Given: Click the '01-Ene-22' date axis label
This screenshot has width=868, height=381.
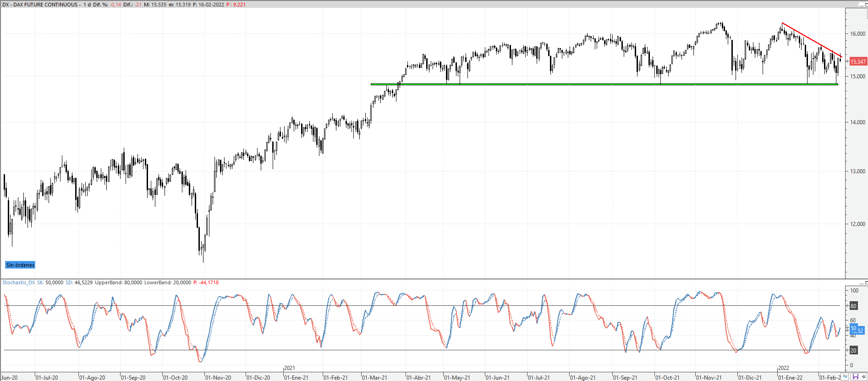Looking at the screenshot, I should (x=791, y=378).
